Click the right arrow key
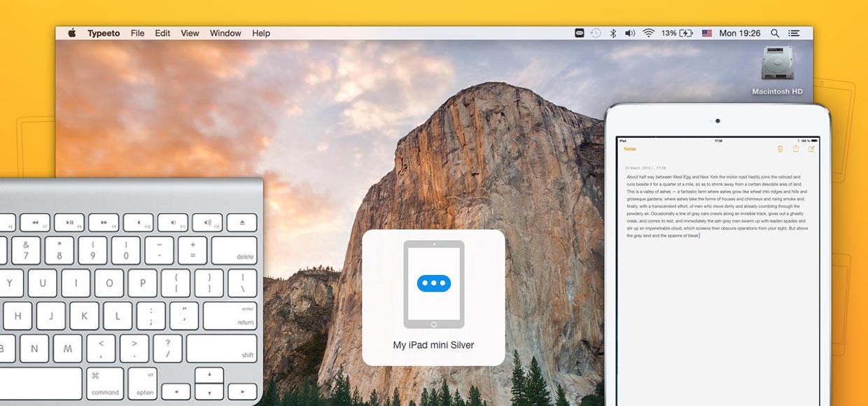This screenshot has width=868, height=406. point(242,392)
